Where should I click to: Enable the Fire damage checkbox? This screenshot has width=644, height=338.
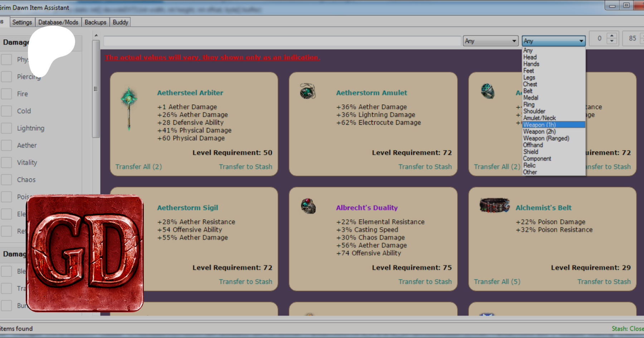[x=6, y=94]
